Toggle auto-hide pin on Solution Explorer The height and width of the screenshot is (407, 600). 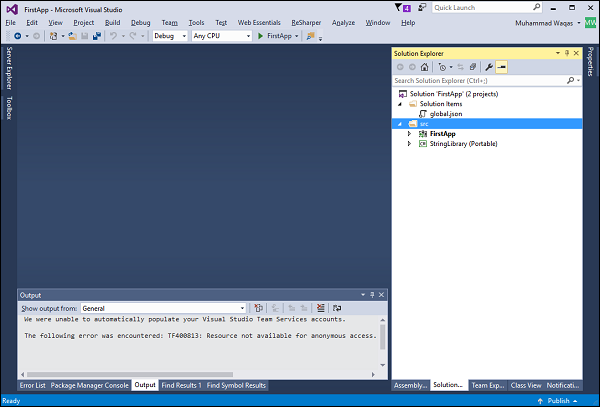tap(566, 54)
